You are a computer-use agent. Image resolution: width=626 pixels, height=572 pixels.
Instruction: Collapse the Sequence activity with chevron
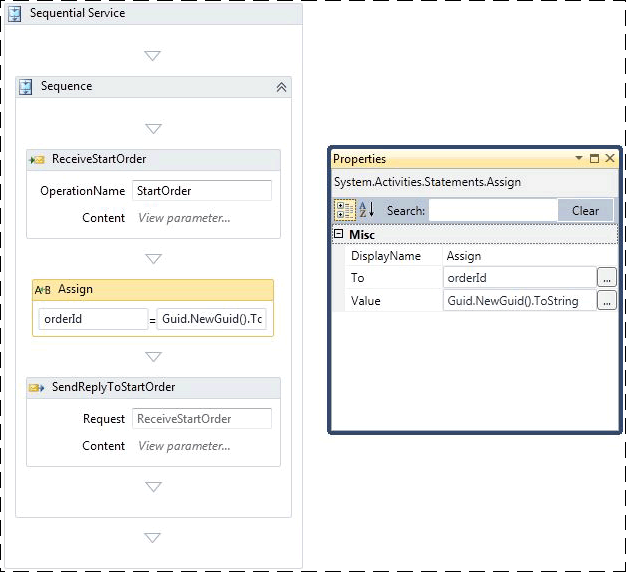pos(281,87)
